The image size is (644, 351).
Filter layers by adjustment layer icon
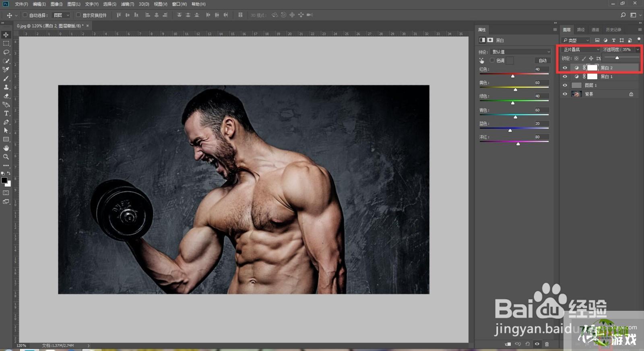tap(605, 40)
